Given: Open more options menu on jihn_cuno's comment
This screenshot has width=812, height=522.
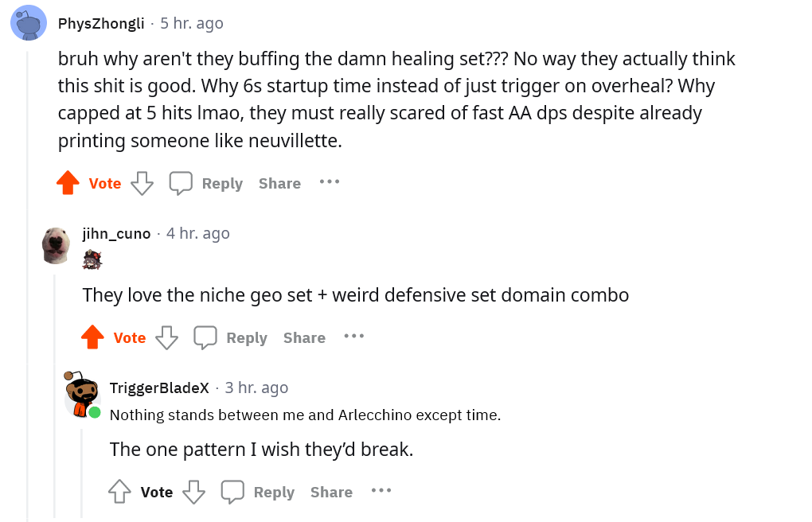Looking at the screenshot, I should coord(354,336).
